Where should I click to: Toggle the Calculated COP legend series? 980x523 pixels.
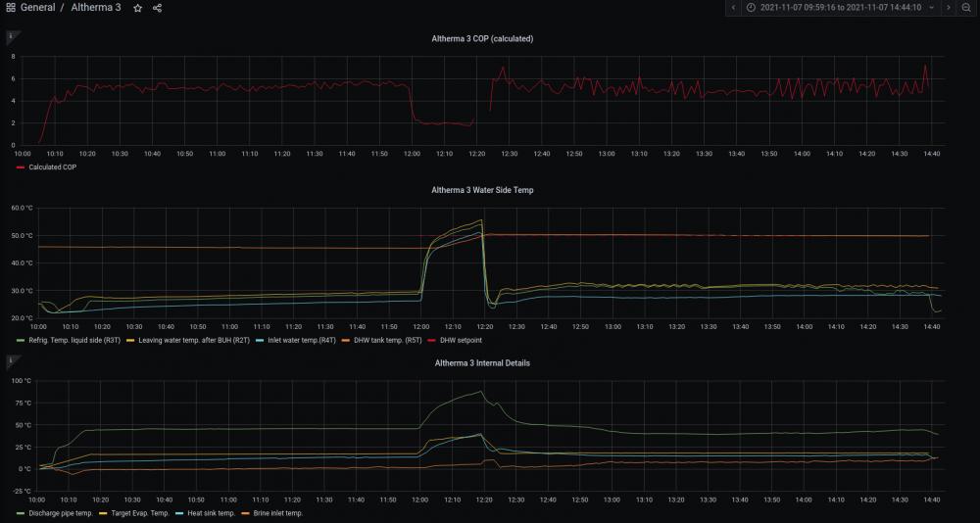[x=53, y=167]
